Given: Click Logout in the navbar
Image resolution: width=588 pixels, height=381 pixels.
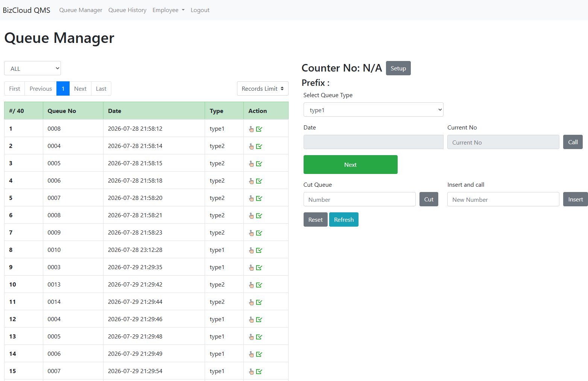Looking at the screenshot, I should (200, 10).
